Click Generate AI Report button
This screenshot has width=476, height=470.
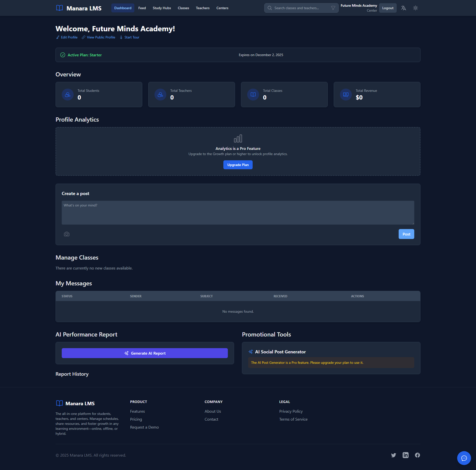145,353
